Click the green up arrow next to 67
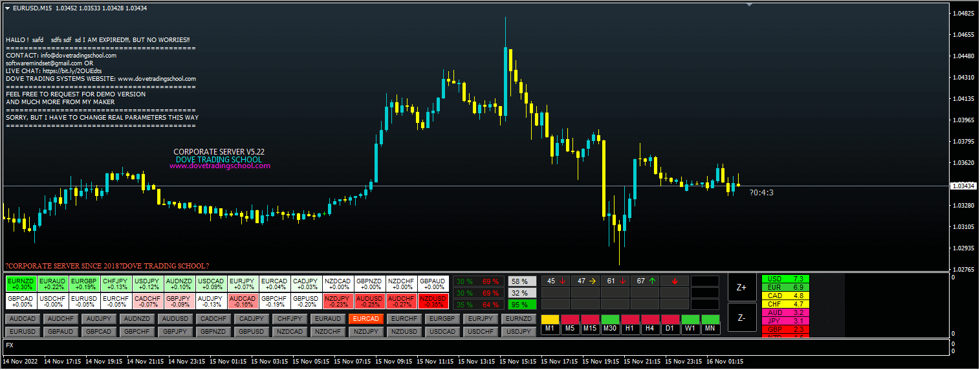The image size is (980, 370). tap(653, 281)
